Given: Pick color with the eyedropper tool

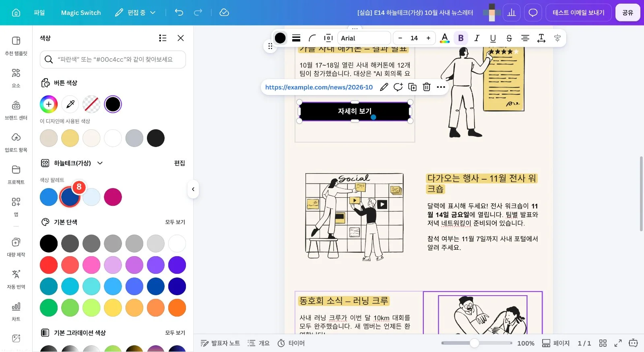Looking at the screenshot, I should point(70,104).
